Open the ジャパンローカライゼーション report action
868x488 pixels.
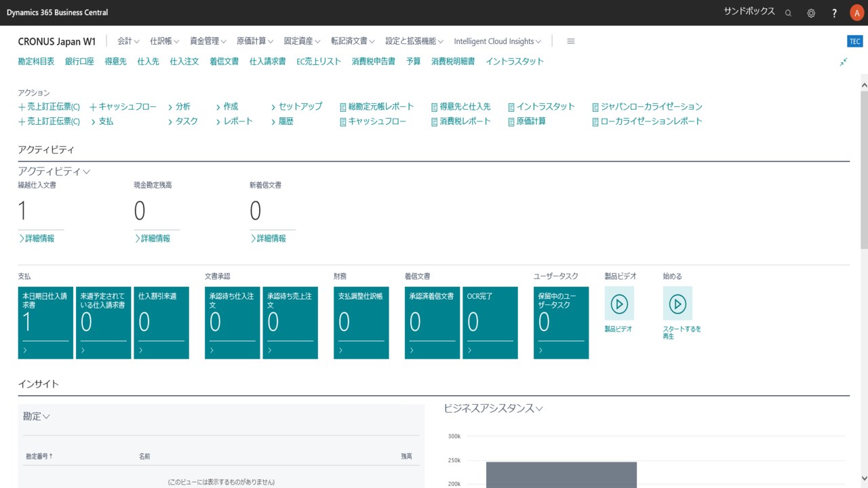[647, 106]
